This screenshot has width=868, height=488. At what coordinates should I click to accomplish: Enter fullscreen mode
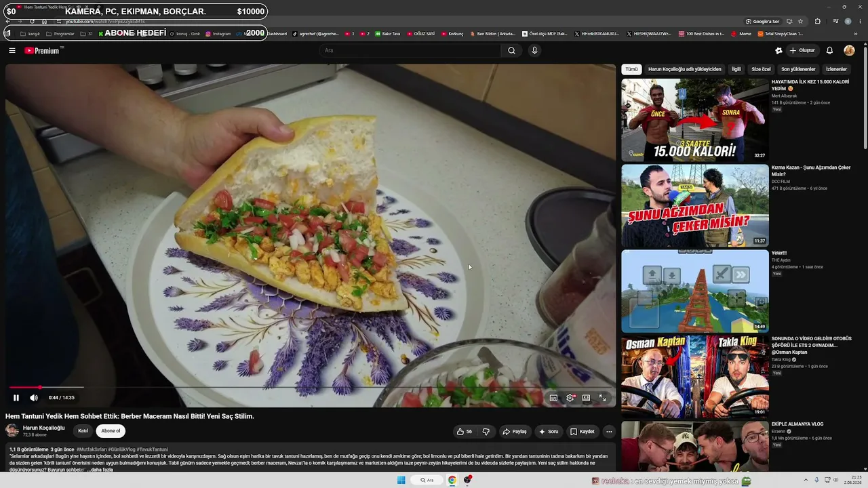click(602, 398)
